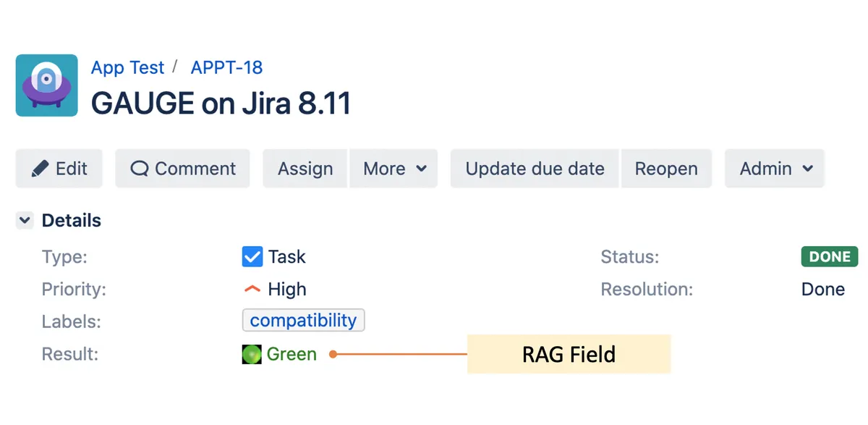Click the compatibility label
Image resolution: width=868 pixels, height=425 pixels.
click(x=303, y=321)
